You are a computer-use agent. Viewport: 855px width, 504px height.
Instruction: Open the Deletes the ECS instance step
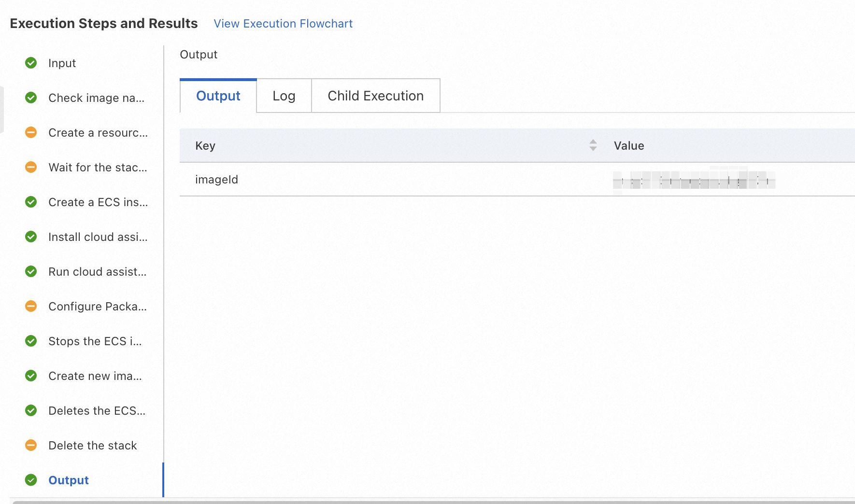pyautogui.click(x=97, y=411)
